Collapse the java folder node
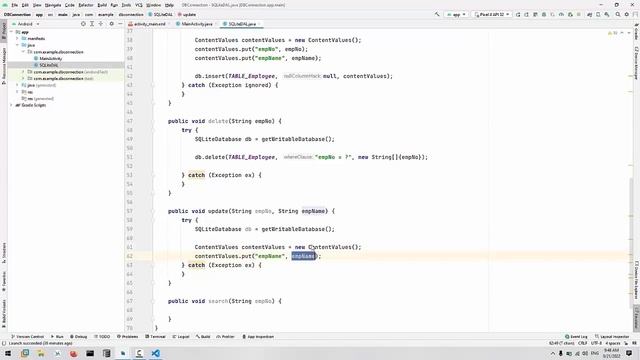Viewport: 640px width, 360px height. click(x=18, y=45)
